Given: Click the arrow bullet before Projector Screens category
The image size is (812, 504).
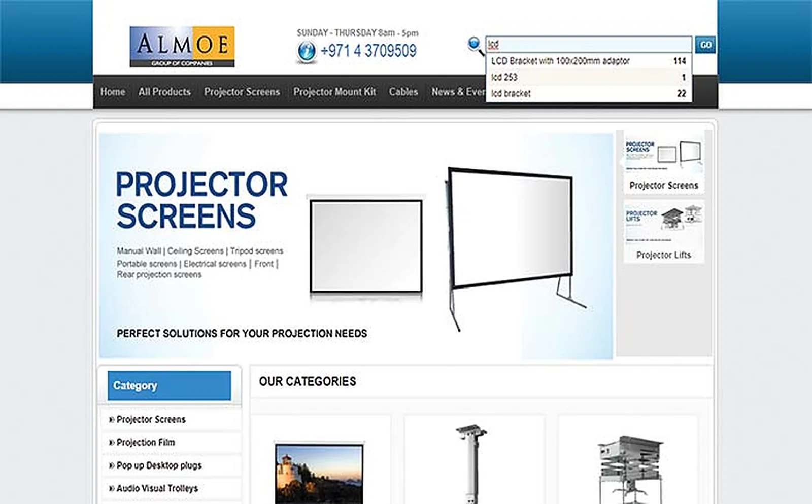Looking at the screenshot, I should click(112, 419).
